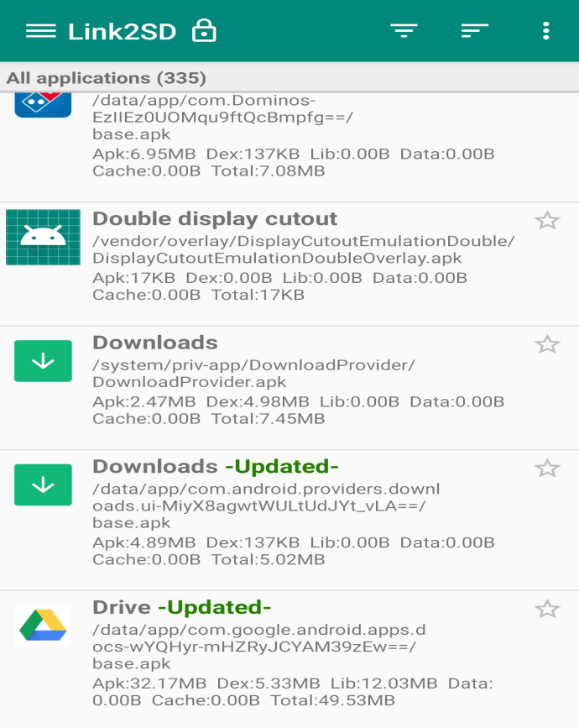Tap the Total:7.08MB size line

tap(209, 170)
